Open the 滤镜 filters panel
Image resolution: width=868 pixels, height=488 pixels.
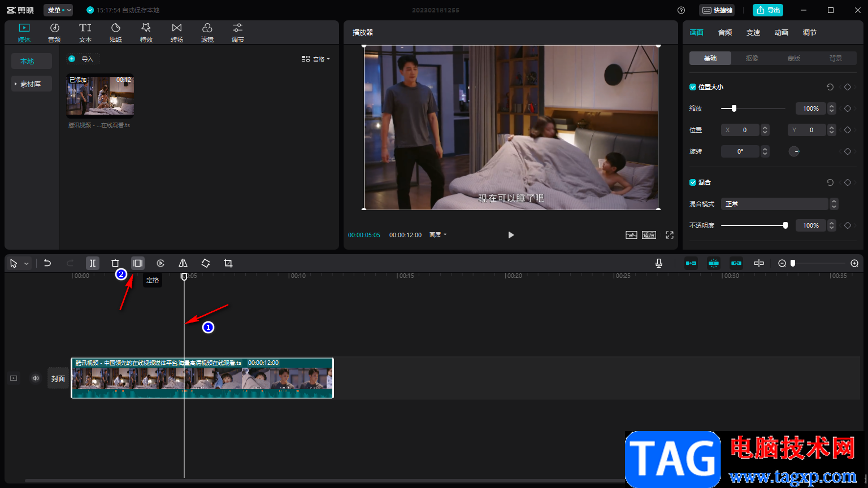coord(207,33)
